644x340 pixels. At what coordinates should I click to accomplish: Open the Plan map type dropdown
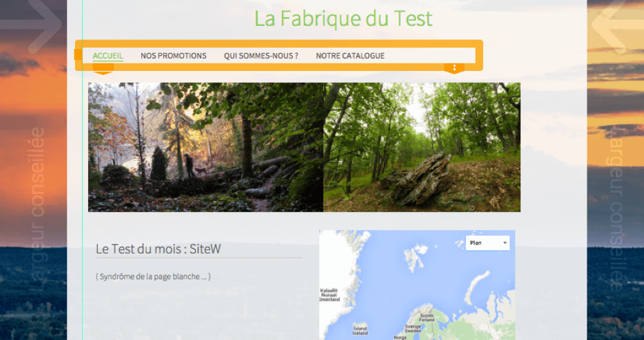click(488, 243)
